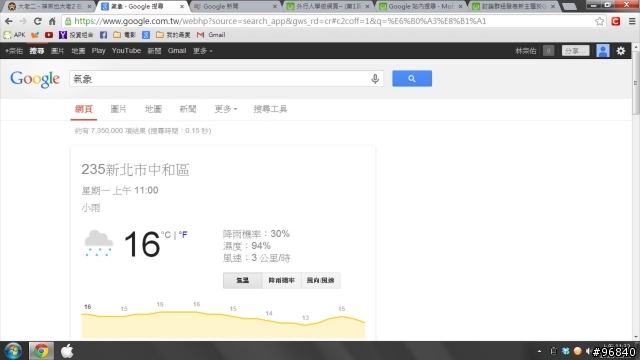The height and width of the screenshot is (360, 640).
Task: Click the 分享 share button
Action: pyautogui.click(x=576, y=51)
